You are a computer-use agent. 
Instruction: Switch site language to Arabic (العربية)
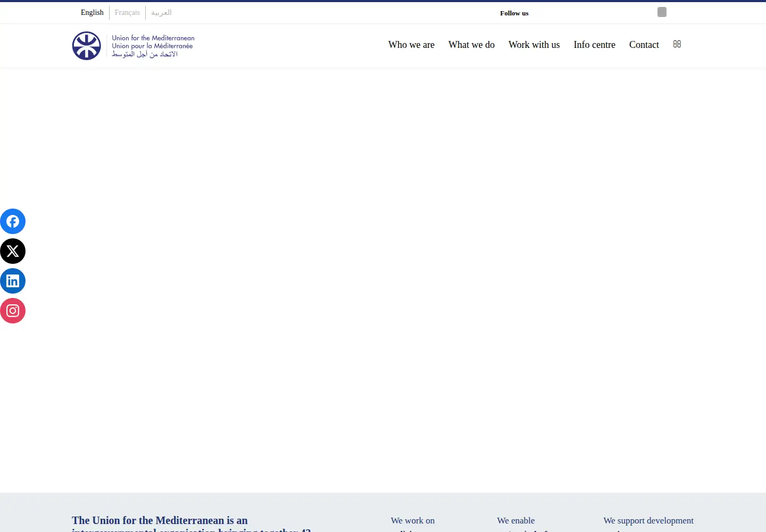[161, 12]
